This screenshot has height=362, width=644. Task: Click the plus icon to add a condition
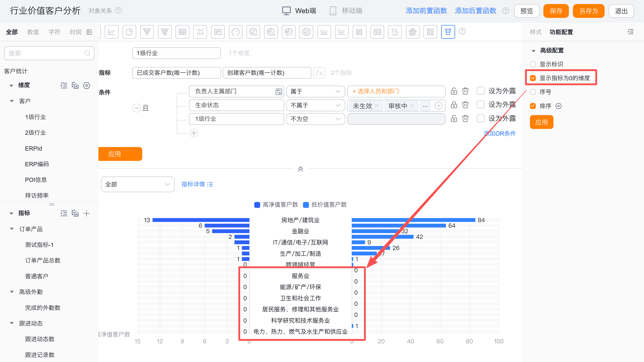(194, 133)
